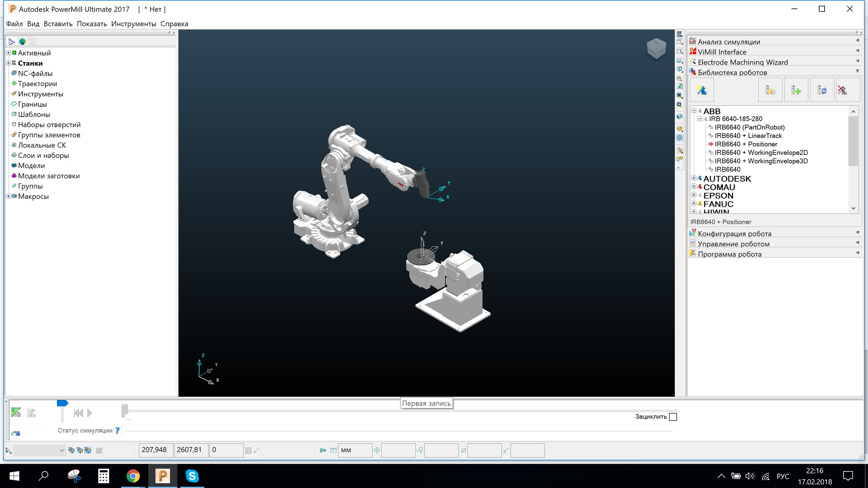Expand the Станки tree node
The image size is (868, 488).
pos(8,63)
